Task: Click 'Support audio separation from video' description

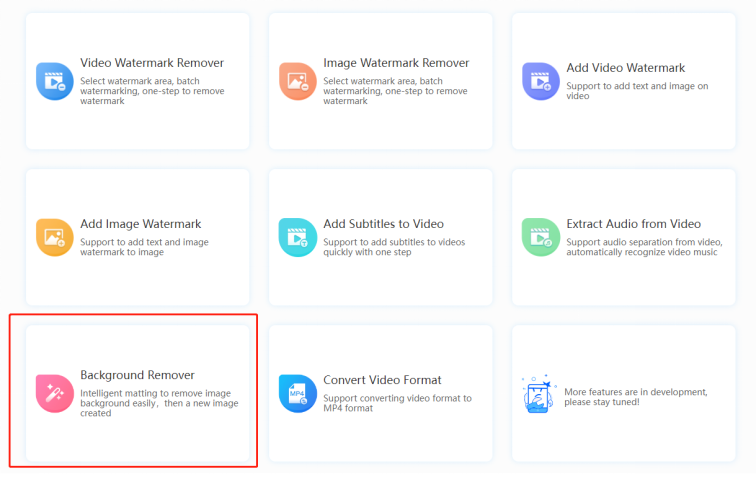Action: coord(644,247)
